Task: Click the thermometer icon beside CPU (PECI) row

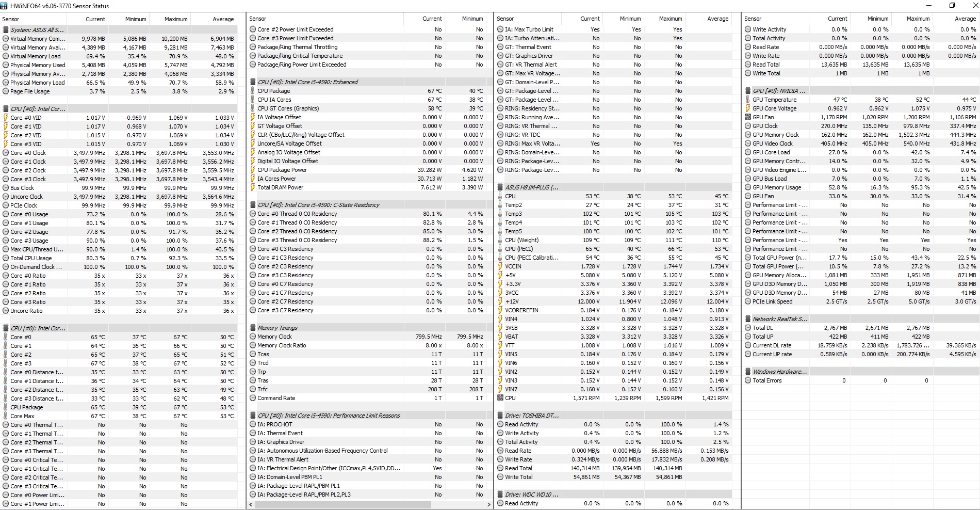Action: tap(500, 249)
